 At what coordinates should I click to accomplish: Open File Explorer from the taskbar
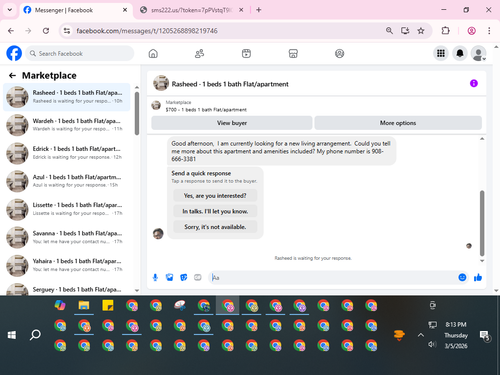tap(84, 305)
